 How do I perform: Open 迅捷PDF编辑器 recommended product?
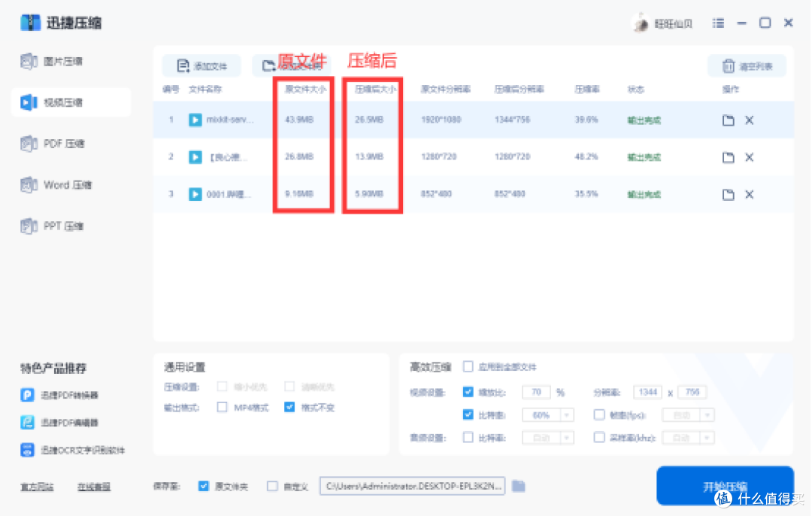coord(59,423)
